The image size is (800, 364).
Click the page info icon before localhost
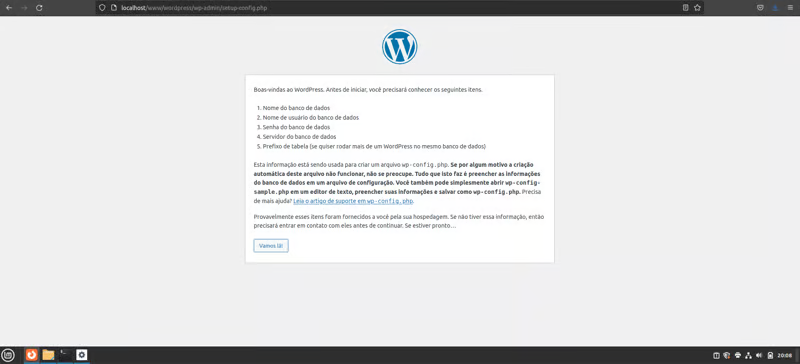114,8
